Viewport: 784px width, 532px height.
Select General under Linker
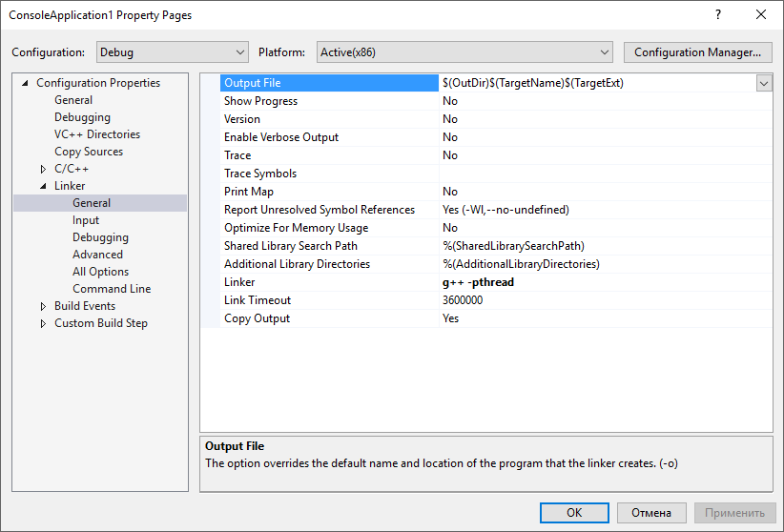coord(92,203)
